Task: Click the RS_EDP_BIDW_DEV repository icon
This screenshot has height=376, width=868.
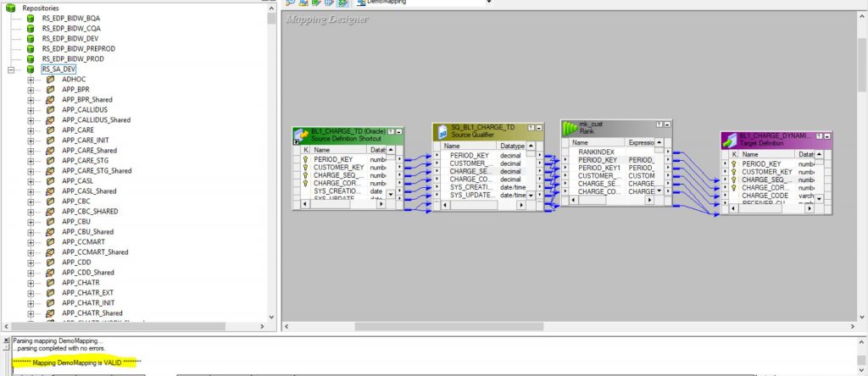Action: tap(31, 39)
